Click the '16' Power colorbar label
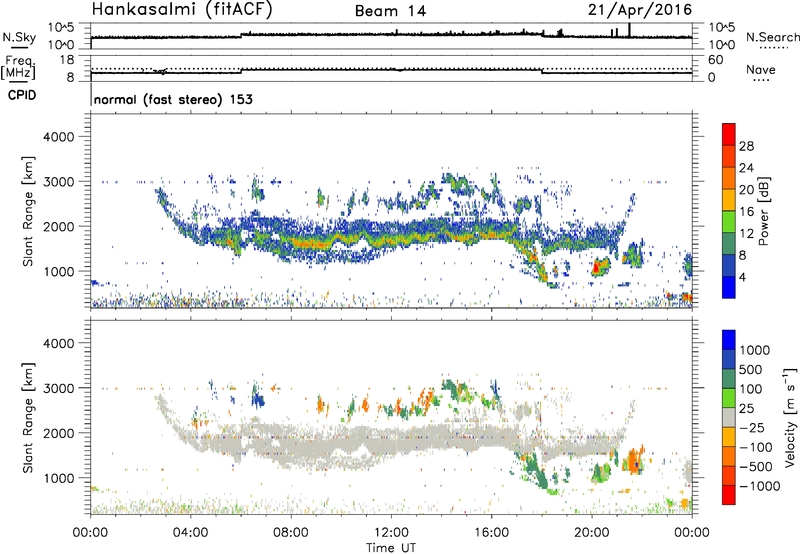Image resolution: width=800 pixels, height=554 pixels. click(746, 211)
